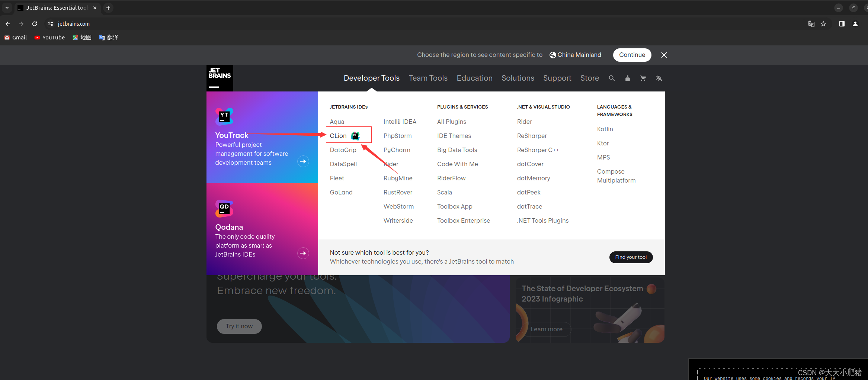The height and width of the screenshot is (380, 868).
Task: Open the IntelliJ IDEA link
Action: (400, 122)
